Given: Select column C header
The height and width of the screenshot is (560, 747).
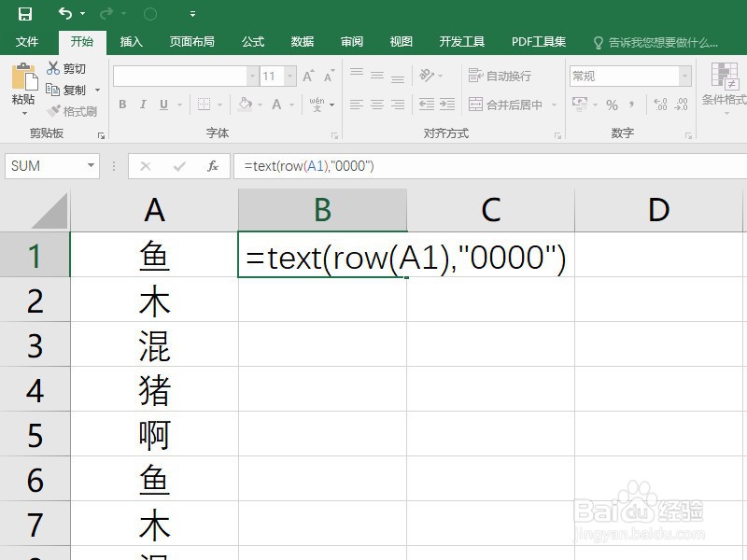Looking at the screenshot, I should tap(491, 210).
